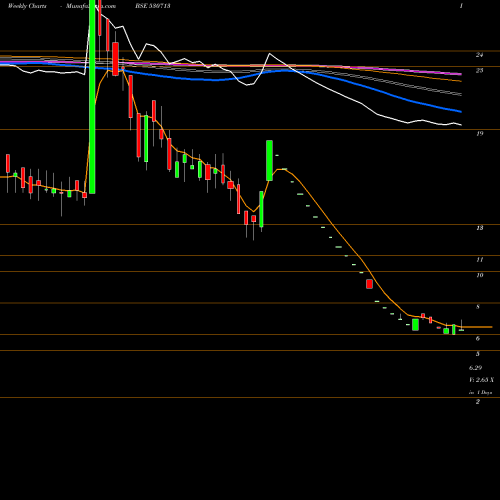Click the price axis label 19
Image resolution: width=500 pixels, height=500 pixels.
click(479, 134)
